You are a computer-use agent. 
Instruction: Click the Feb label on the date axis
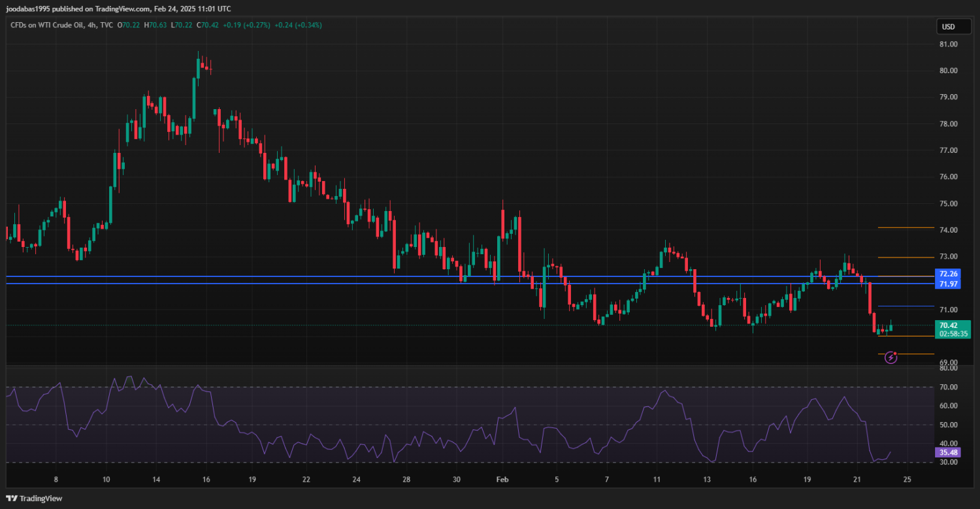[502, 480]
